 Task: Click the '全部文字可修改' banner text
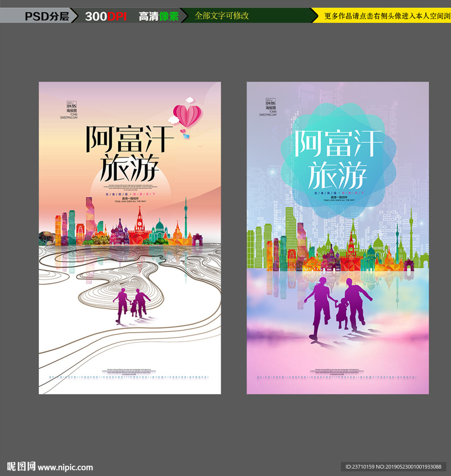pyautogui.click(x=222, y=15)
